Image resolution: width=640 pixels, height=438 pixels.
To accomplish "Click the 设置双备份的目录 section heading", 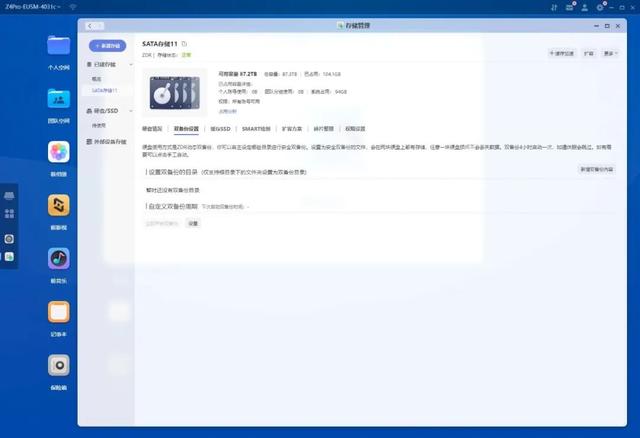I will 173,172.
